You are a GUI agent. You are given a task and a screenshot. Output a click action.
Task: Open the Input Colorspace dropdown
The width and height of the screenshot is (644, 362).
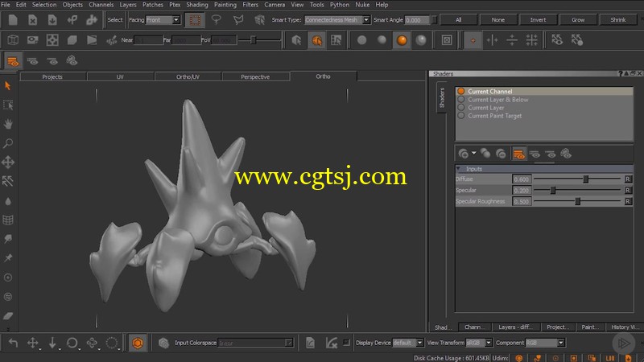point(255,343)
